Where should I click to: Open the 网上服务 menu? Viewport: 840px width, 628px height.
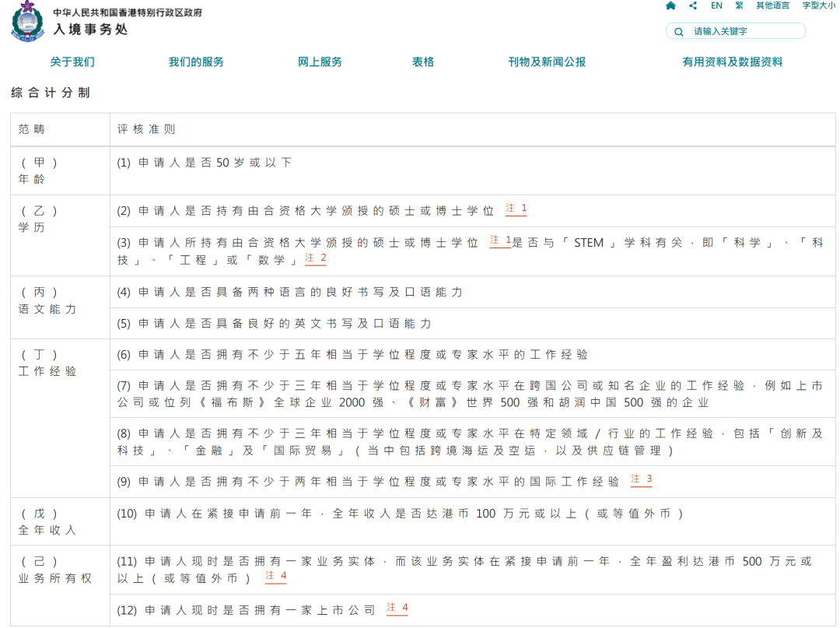pyautogui.click(x=320, y=62)
